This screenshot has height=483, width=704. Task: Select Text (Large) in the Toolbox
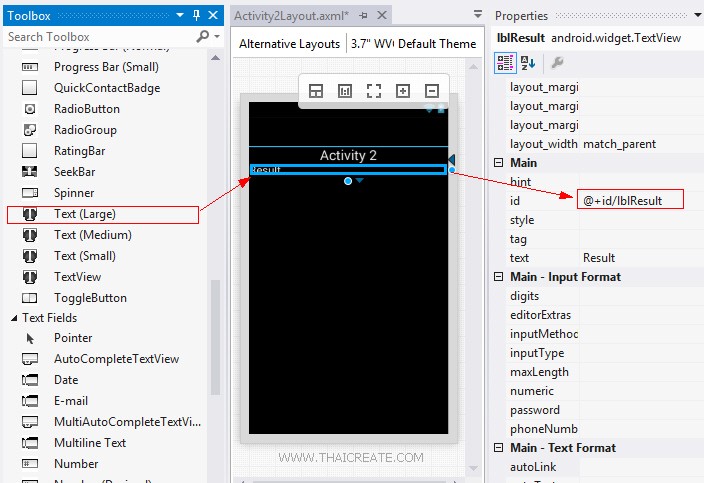[x=102, y=215]
